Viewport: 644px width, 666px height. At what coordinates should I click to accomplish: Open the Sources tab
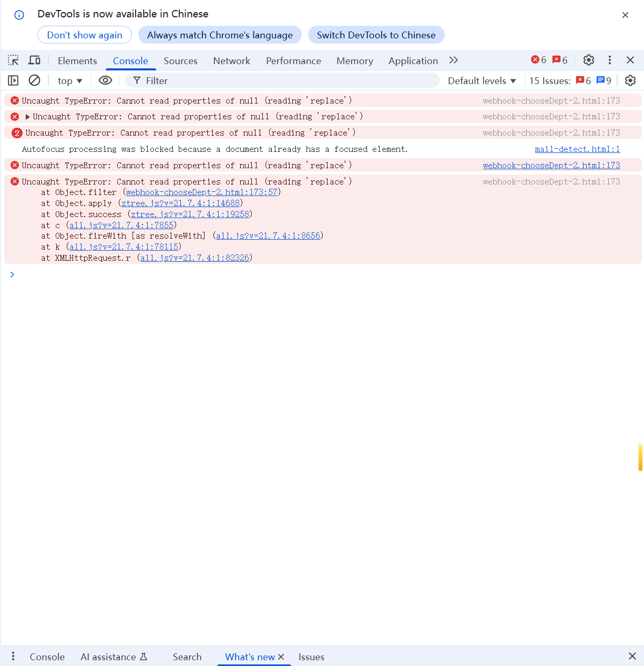[180, 60]
